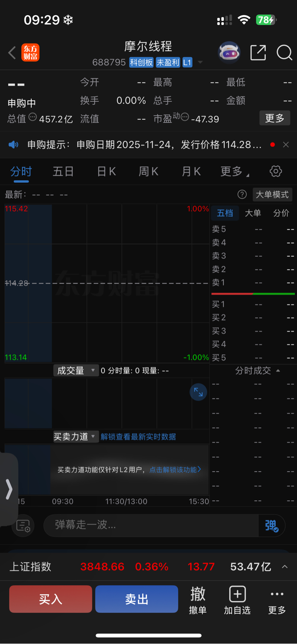Viewport: 297px width, 644px height.
Task: Tap the info icon beside 总值
Action: [x=32, y=117]
